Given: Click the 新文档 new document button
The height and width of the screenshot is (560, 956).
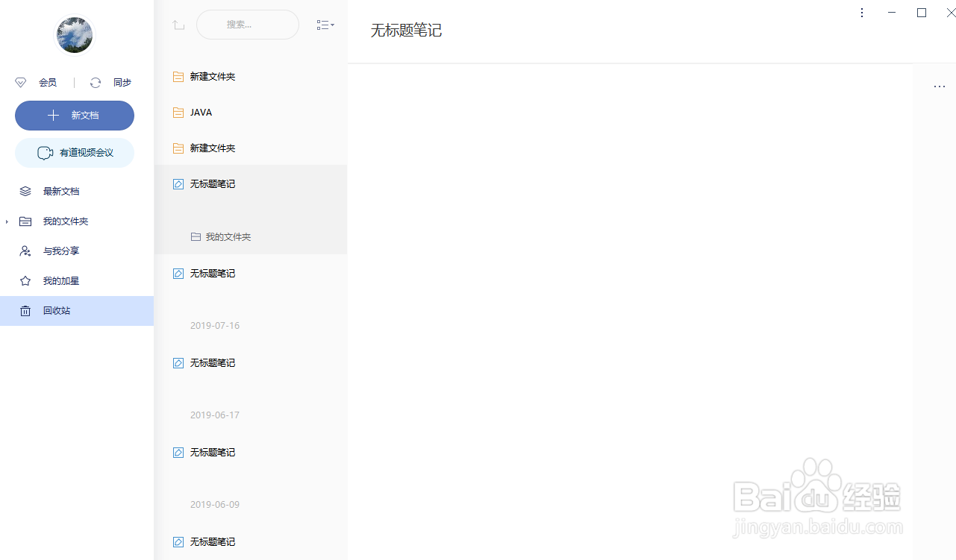Looking at the screenshot, I should (x=74, y=116).
